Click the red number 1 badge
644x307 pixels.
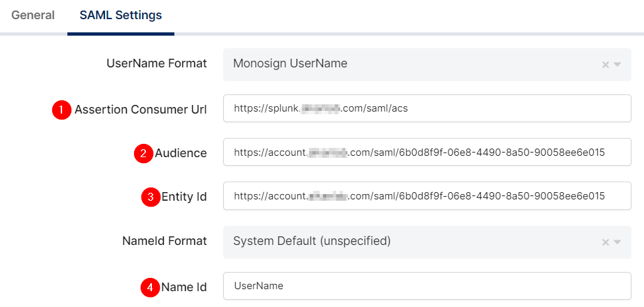pos(61,110)
